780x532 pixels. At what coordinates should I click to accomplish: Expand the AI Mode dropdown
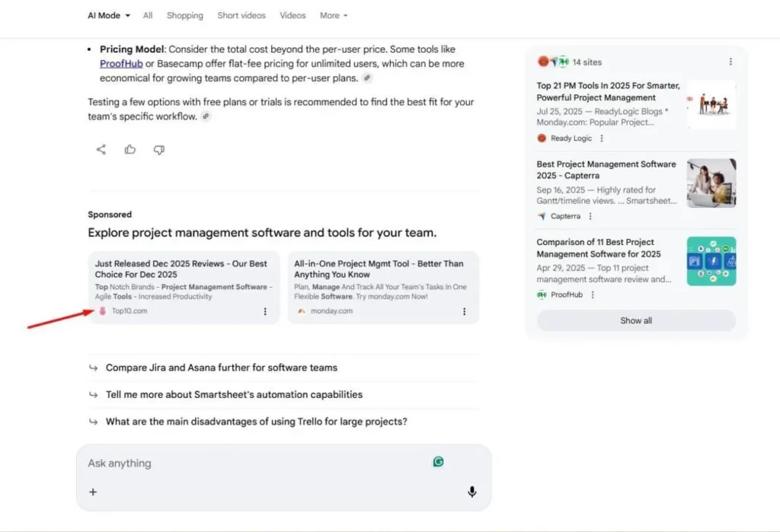pyautogui.click(x=109, y=15)
